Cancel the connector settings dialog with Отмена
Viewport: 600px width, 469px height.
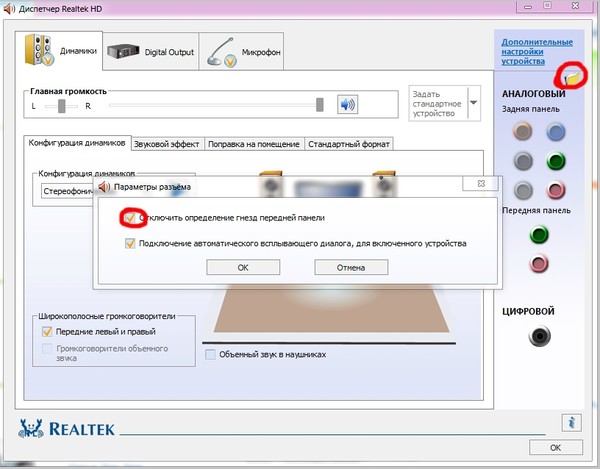[x=351, y=267]
